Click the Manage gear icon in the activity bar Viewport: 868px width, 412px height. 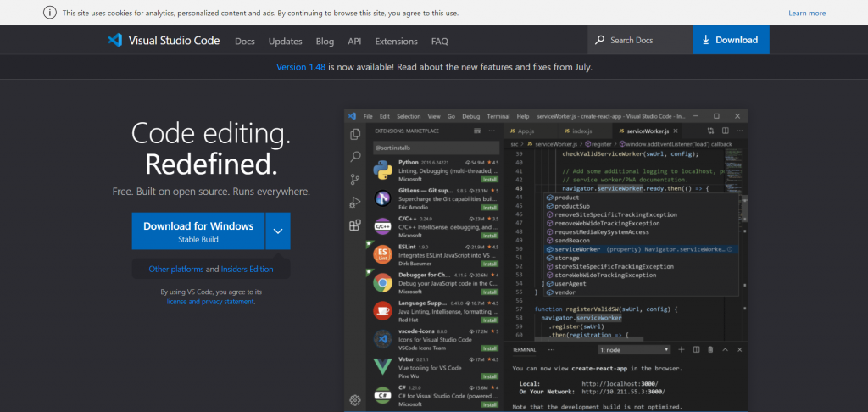(355, 400)
